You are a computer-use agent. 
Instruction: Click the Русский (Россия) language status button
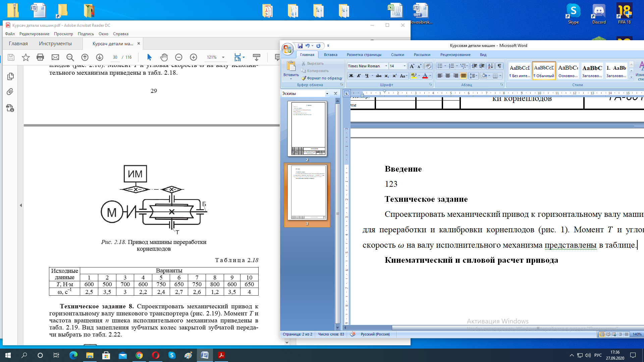click(x=375, y=334)
